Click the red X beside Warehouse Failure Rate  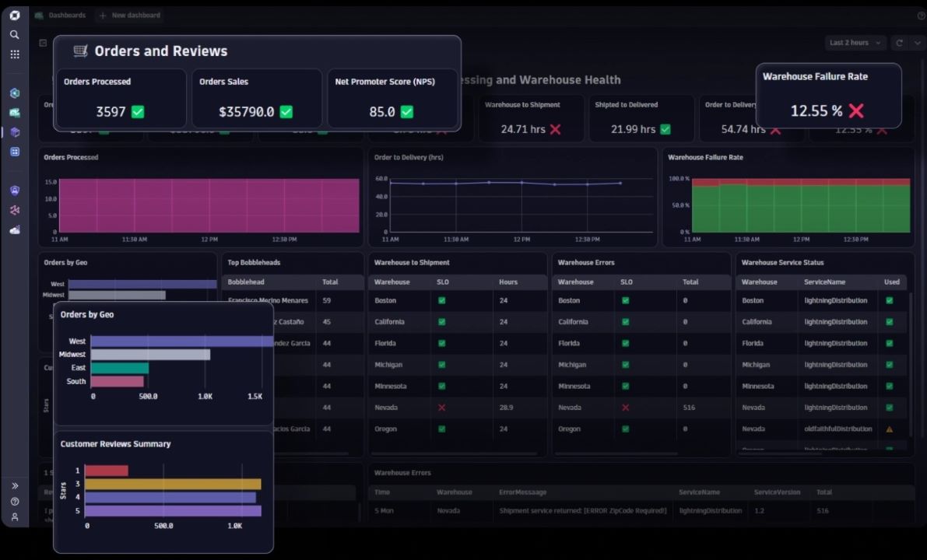pyautogui.click(x=855, y=110)
